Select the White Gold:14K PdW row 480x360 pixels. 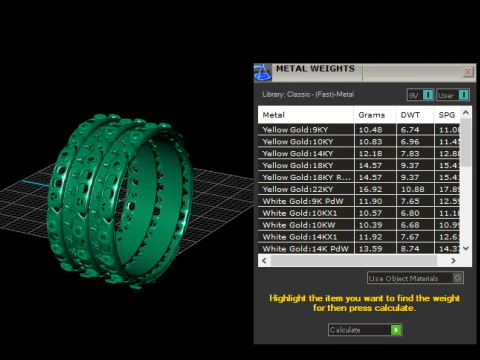click(359, 249)
